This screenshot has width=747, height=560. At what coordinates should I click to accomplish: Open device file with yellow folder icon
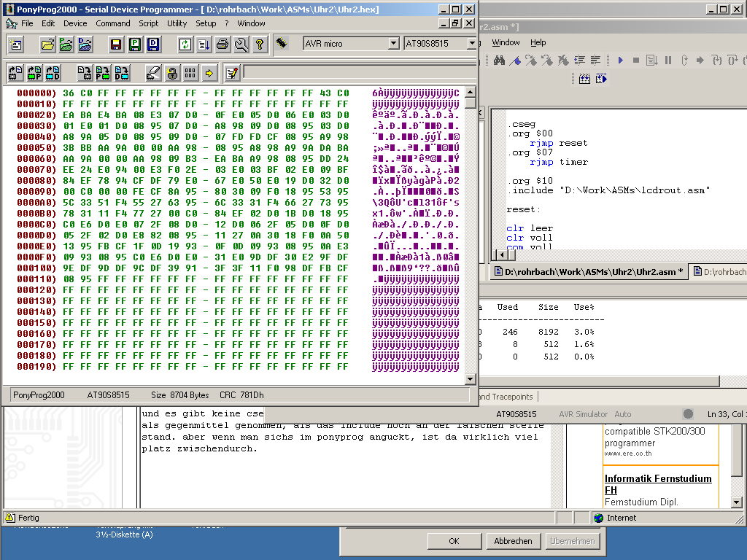click(x=47, y=44)
